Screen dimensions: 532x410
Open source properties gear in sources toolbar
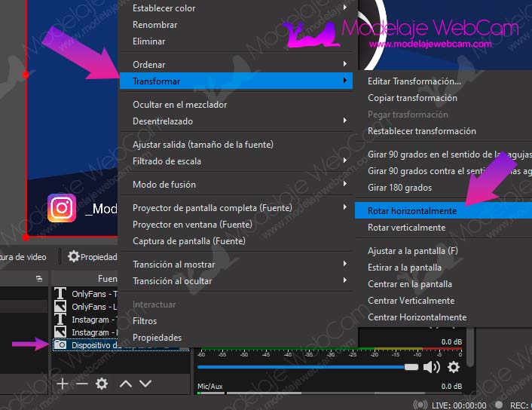(102, 384)
